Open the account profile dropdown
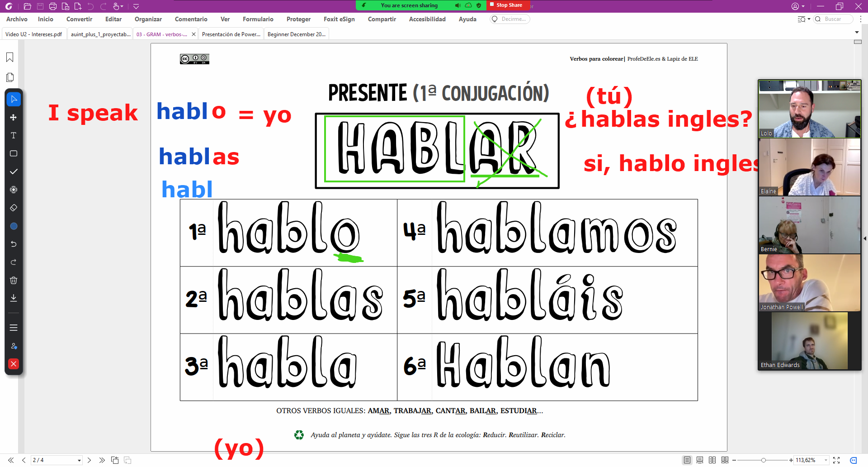Image resolution: width=868 pixels, height=467 pixels. tap(798, 6)
